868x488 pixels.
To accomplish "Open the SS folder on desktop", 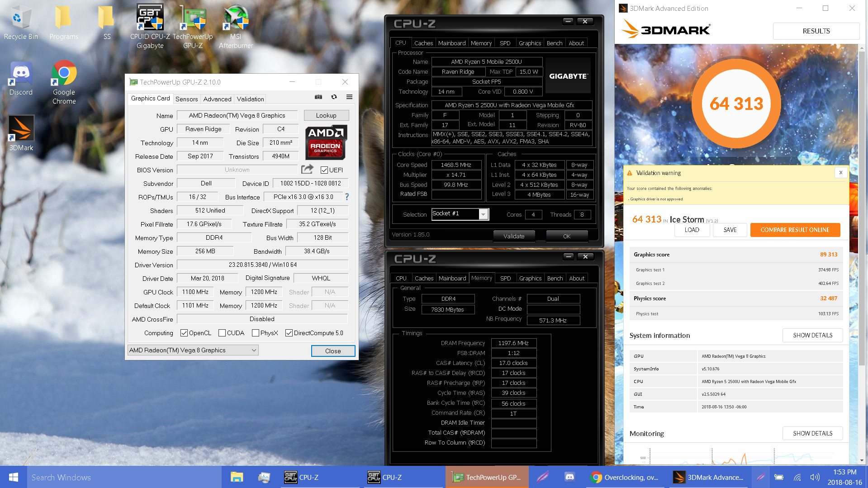I will pyautogui.click(x=107, y=23).
